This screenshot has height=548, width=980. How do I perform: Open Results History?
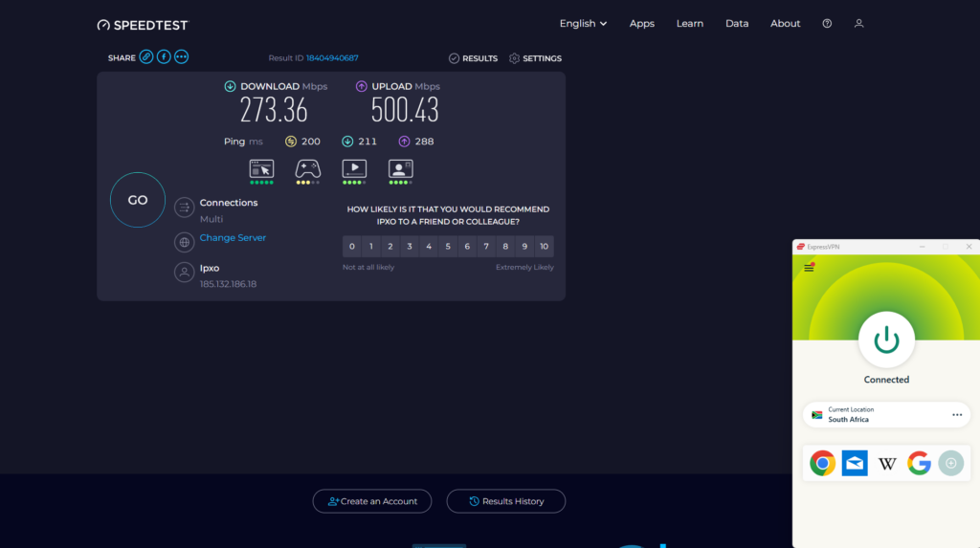click(505, 501)
